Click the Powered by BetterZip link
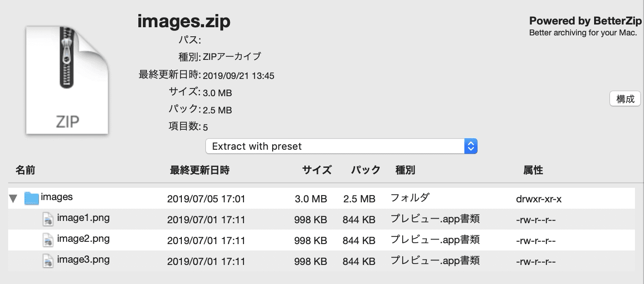The width and height of the screenshot is (644, 284). (x=585, y=21)
